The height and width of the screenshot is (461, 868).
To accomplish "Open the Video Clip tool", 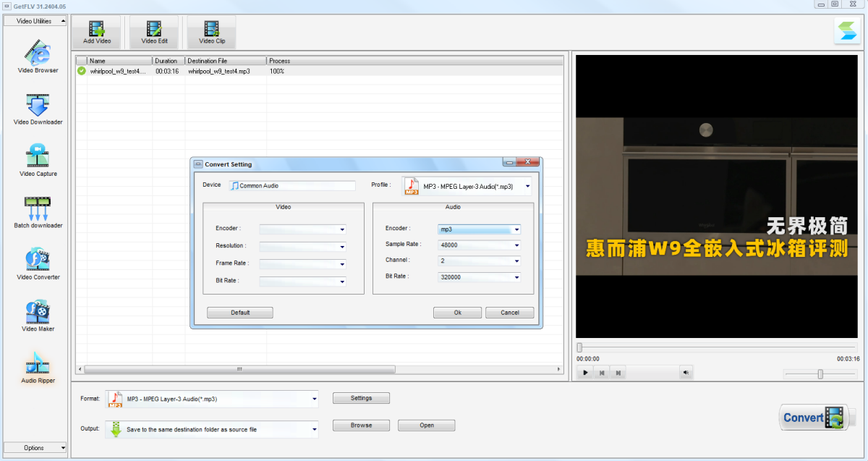I will pos(212,32).
